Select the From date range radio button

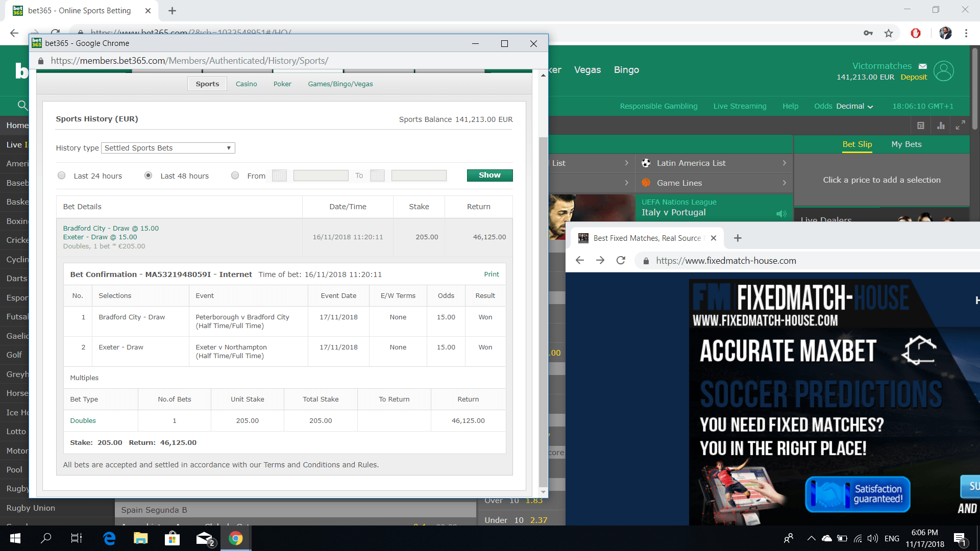pyautogui.click(x=235, y=176)
